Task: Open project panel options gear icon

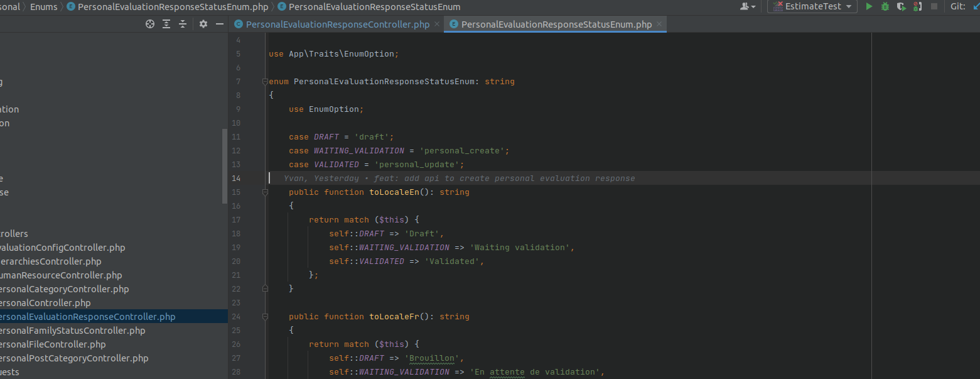Action: click(x=203, y=24)
